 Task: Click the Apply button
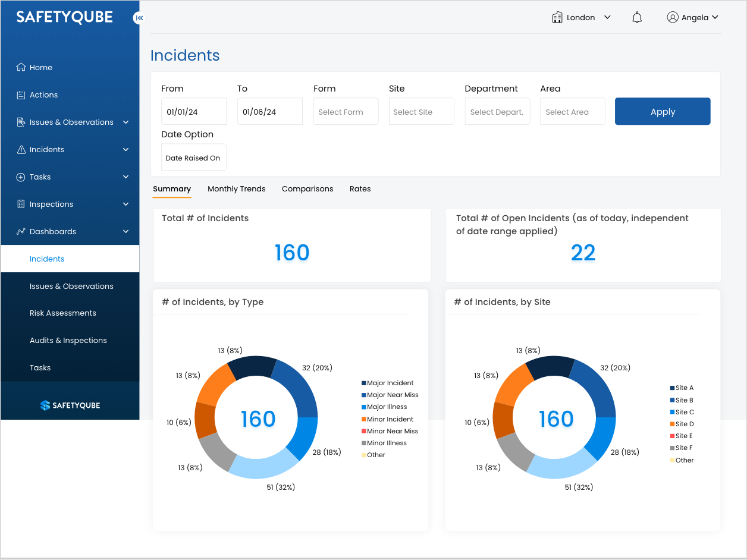[x=663, y=111]
